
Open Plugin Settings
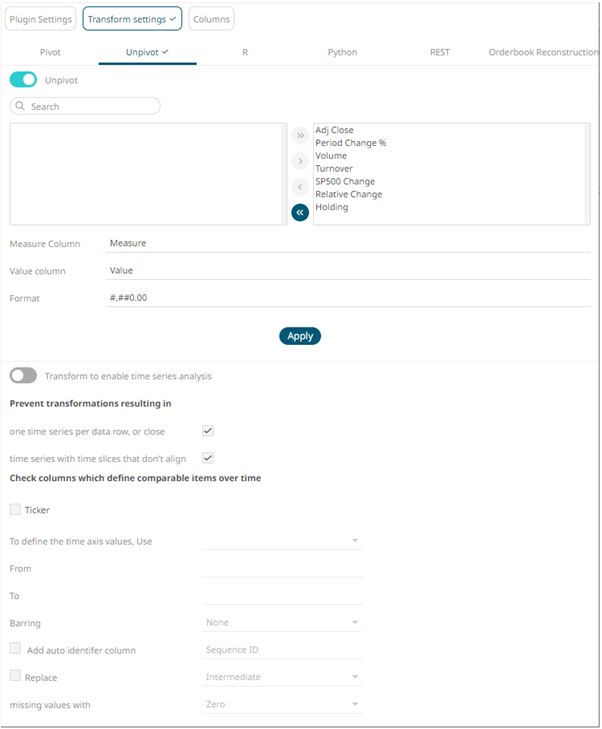(41, 19)
